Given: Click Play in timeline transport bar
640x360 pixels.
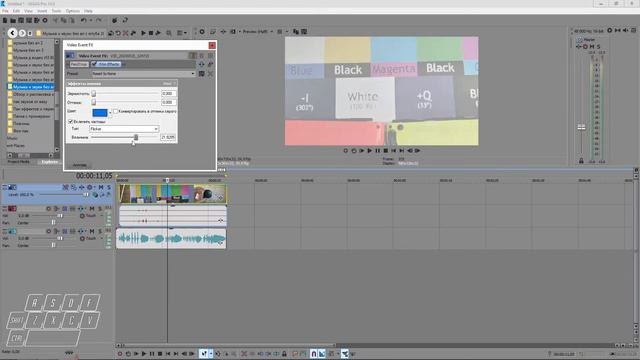Looking at the screenshot, I should coord(144,354).
